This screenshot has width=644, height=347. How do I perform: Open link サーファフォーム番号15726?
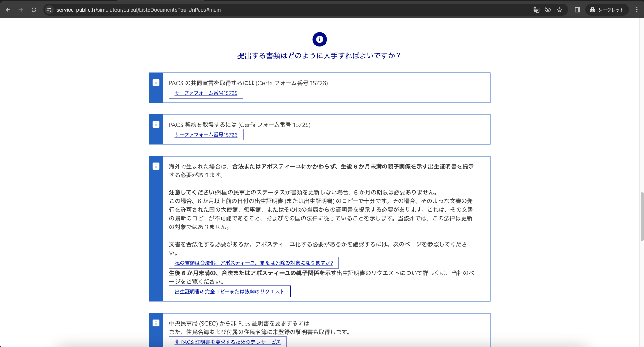pyautogui.click(x=206, y=135)
